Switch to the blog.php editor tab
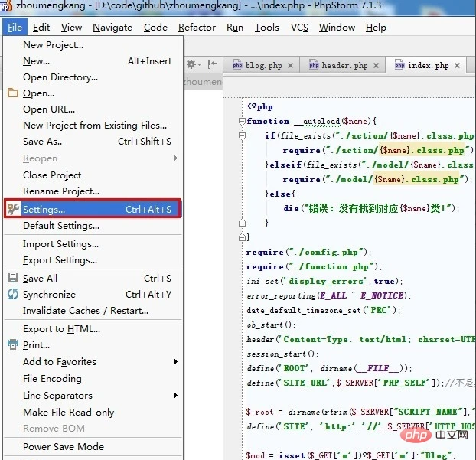This screenshot has width=476, height=460. pyautogui.click(x=262, y=65)
